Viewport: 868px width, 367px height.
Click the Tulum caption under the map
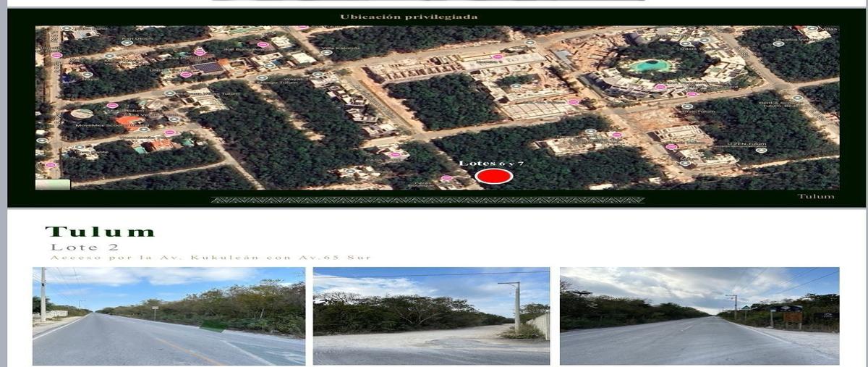[x=816, y=196]
